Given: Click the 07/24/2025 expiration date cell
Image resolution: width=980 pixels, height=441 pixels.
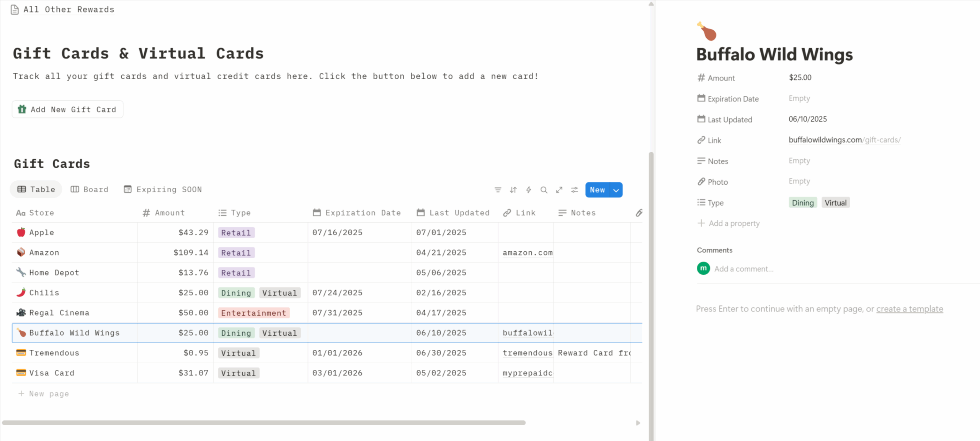Looking at the screenshot, I should [x=360, y=293].
